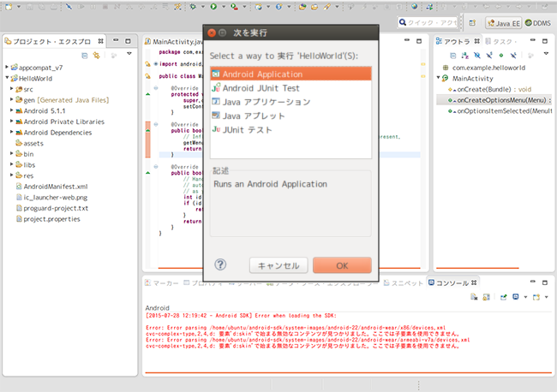Toggle Pin Console icon
The width and height of the screenshot is (557, 392).
503,297
